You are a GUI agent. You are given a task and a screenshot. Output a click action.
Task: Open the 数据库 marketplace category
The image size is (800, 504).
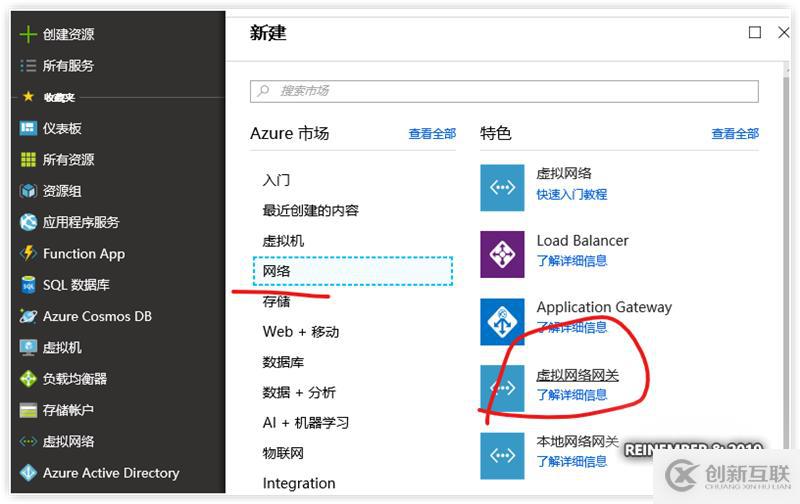click(x=283, y=362)
